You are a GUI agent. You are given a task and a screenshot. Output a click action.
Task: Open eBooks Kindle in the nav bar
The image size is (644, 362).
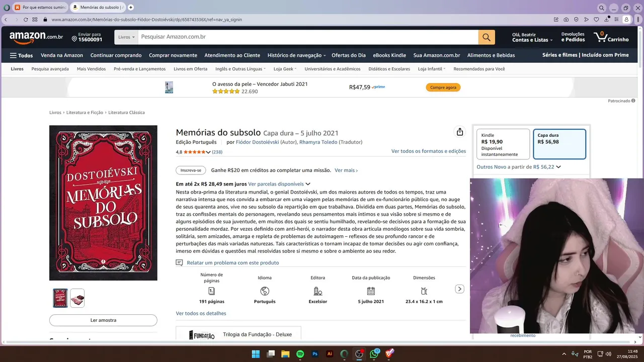point(389,55)
